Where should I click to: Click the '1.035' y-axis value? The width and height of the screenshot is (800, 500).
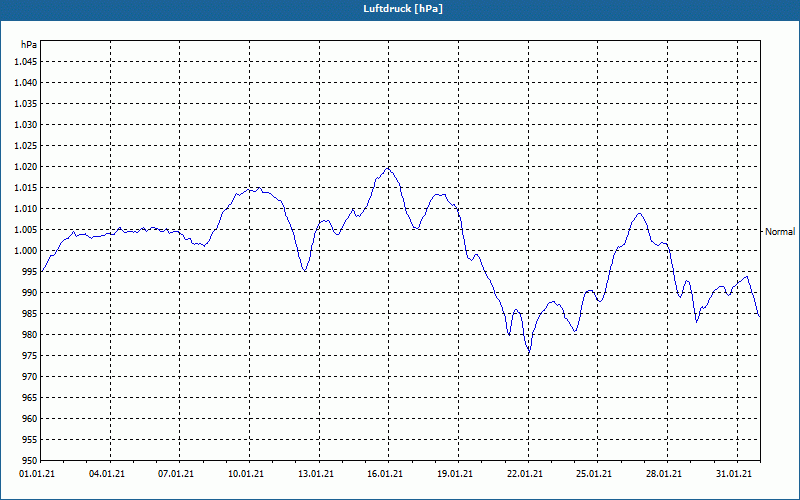(x=26, y=104)
